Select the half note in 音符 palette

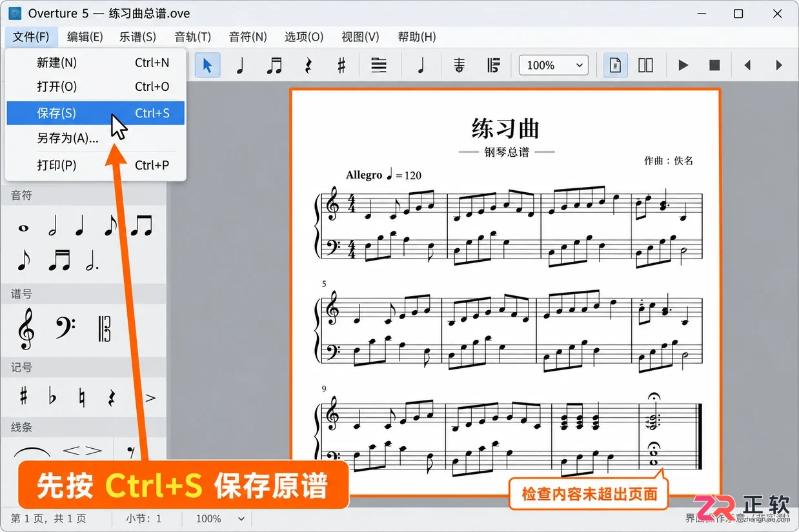[54, 226]
